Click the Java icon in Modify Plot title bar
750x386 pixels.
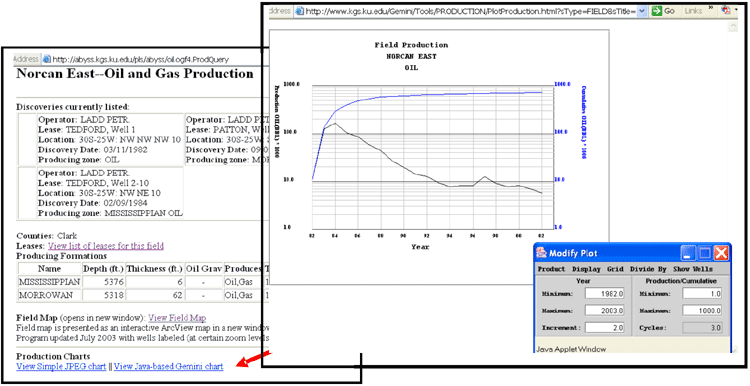(541, 253)
